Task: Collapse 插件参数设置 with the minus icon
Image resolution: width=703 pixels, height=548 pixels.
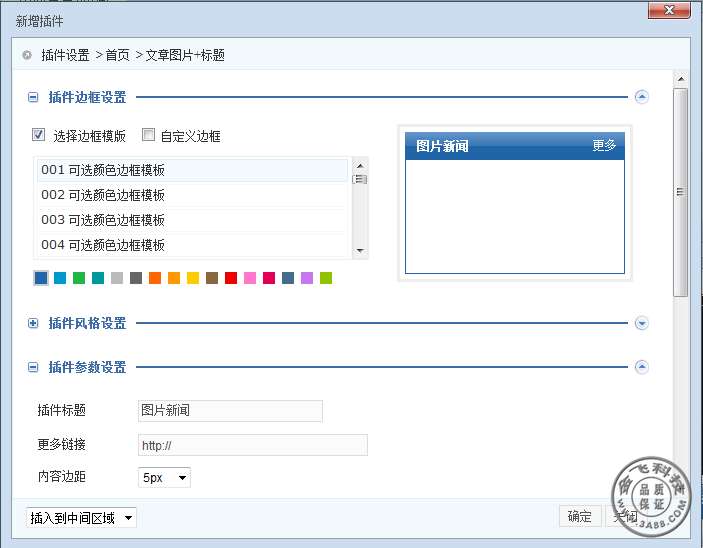Action: click(33, 368)
